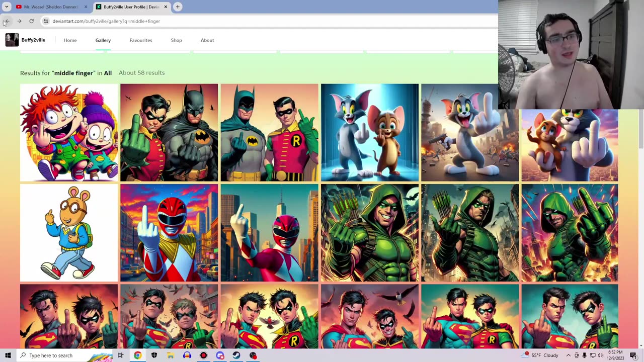Image resolution: width=644 pixels, height=362 pixels.
Task: Open the Buffy2ville profile avatar
Action: (12, 40)
